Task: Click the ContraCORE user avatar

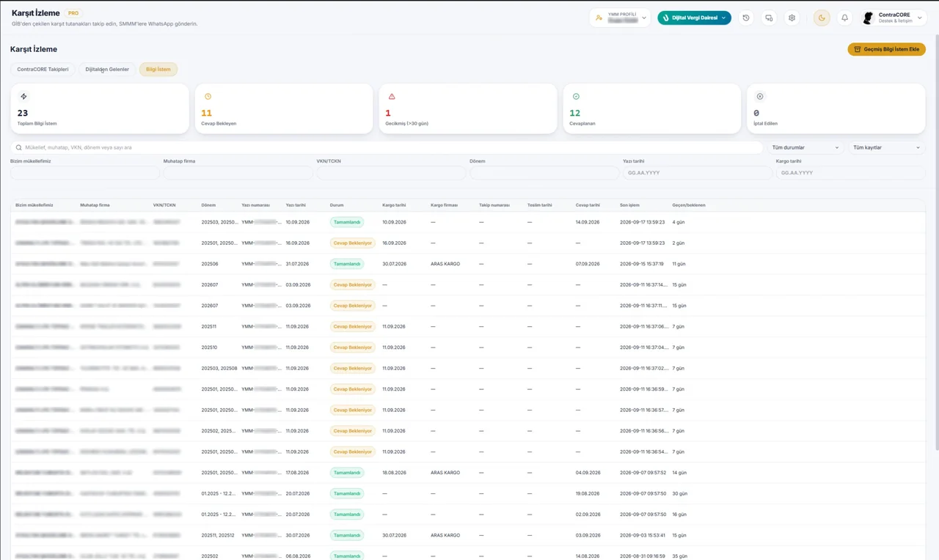Action: (x=869, y=18)
